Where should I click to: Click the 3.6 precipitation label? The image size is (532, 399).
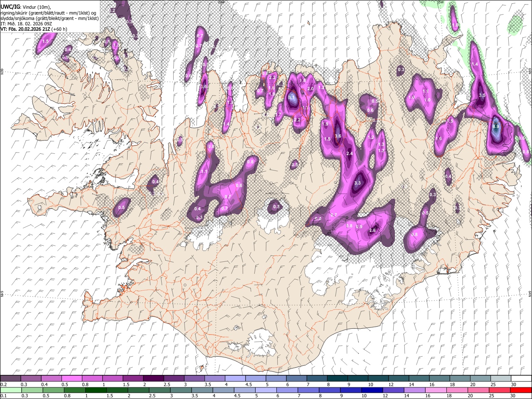(x=338, y=136)
